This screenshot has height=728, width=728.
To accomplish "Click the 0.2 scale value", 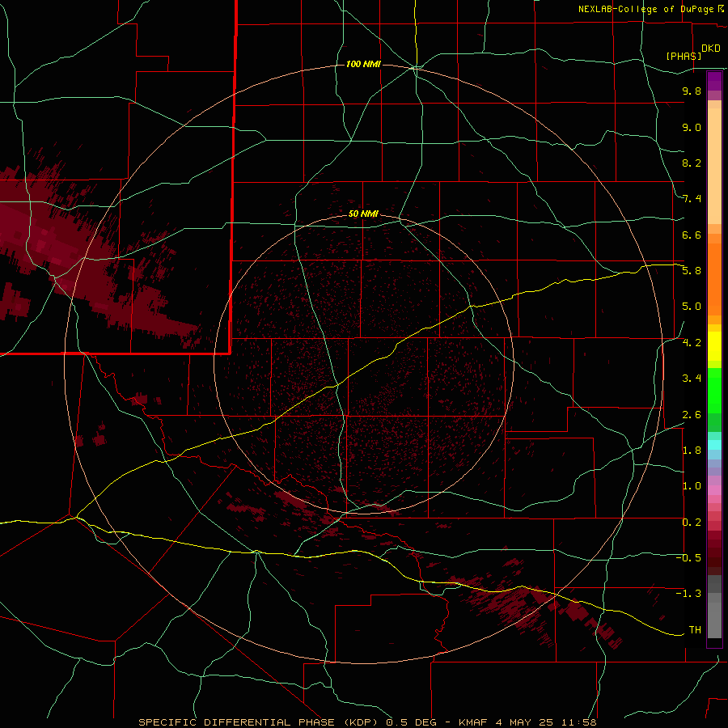I will tap(692, 523).
